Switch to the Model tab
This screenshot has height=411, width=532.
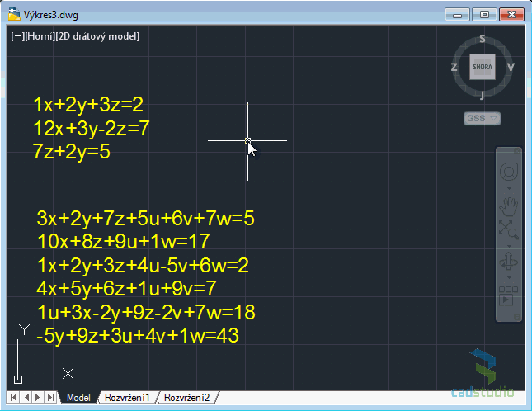pos(78,398)
